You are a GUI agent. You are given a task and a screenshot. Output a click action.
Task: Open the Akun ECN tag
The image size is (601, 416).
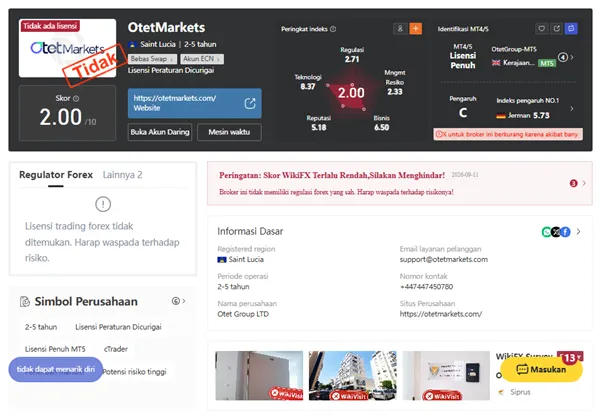coord(202,59)
